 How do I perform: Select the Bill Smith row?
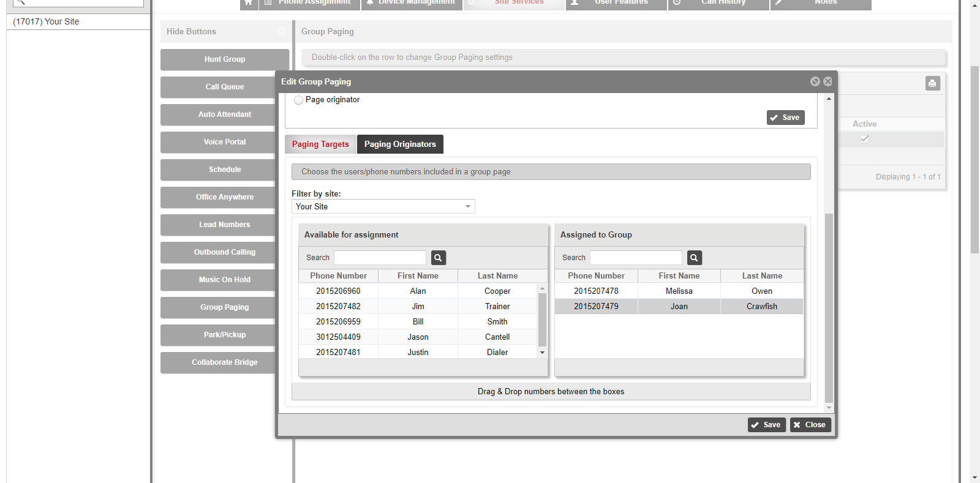click(x=418, y=322)
